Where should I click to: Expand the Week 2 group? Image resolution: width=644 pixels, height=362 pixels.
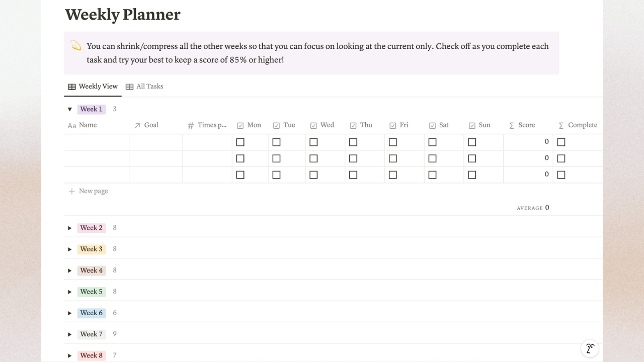69,228
